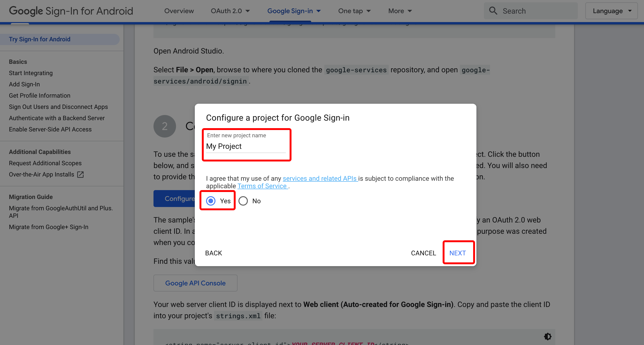
Task: Click the NEXT button in dialog
Action: (x=457, y=253)
